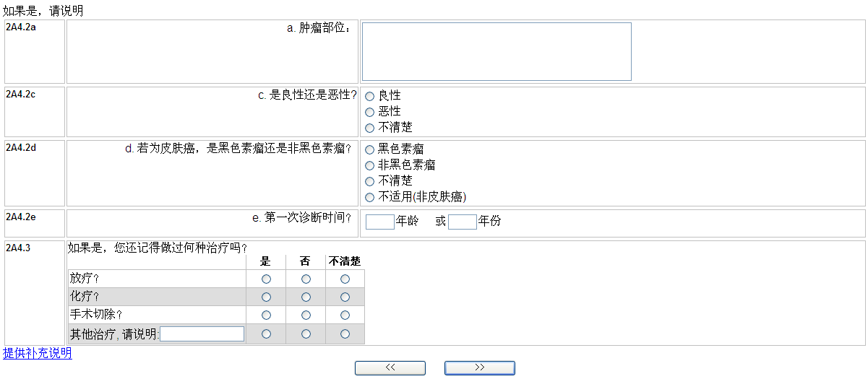Choose 不清楚 for benign or malignant question

tap(370, 128)
